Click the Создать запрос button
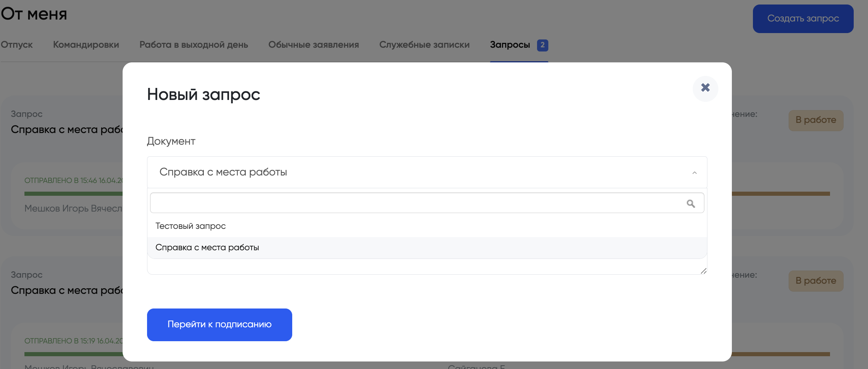Image resolution: width=868 pixels, height=369 pixels. click(x=803, y=19)
